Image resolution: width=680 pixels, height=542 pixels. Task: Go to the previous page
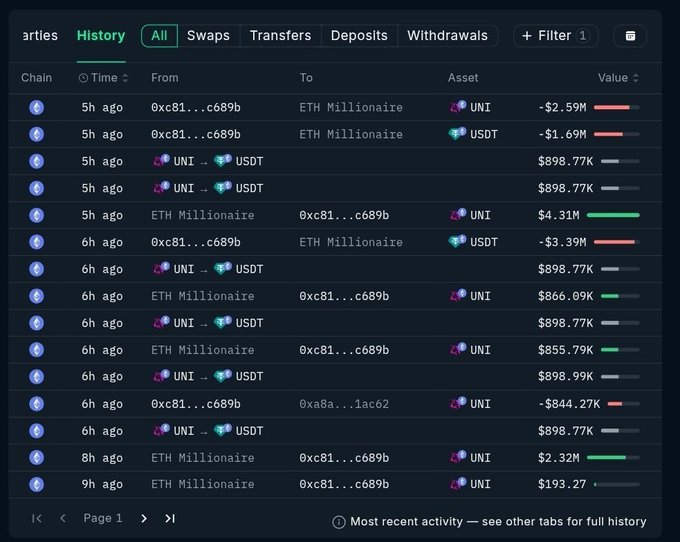click(63, 518)
